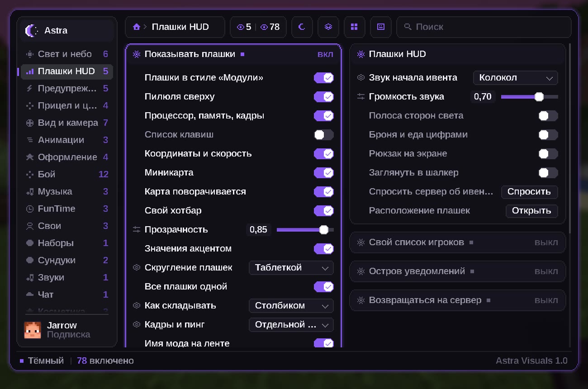Click the panel layout icon beside search

click(381, 27)
